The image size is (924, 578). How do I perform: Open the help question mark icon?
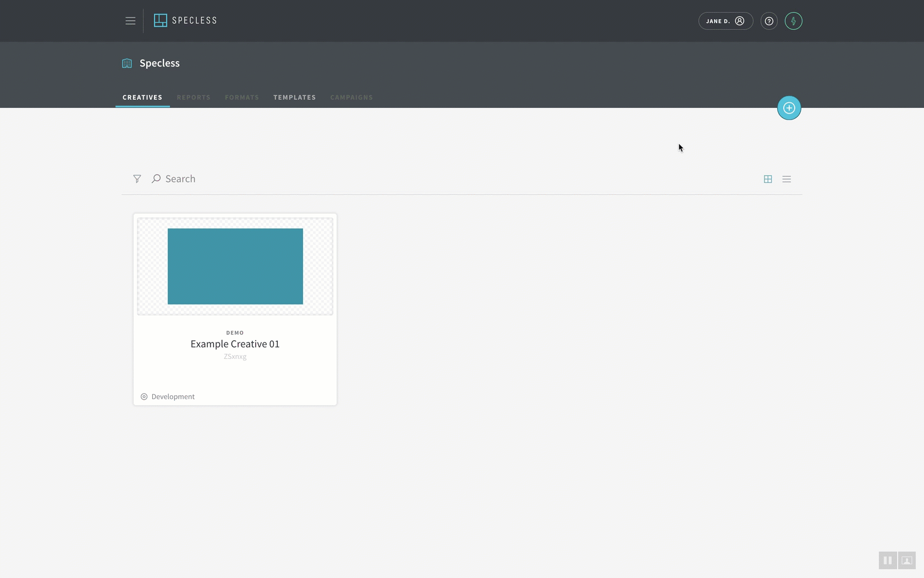[769, 21]
